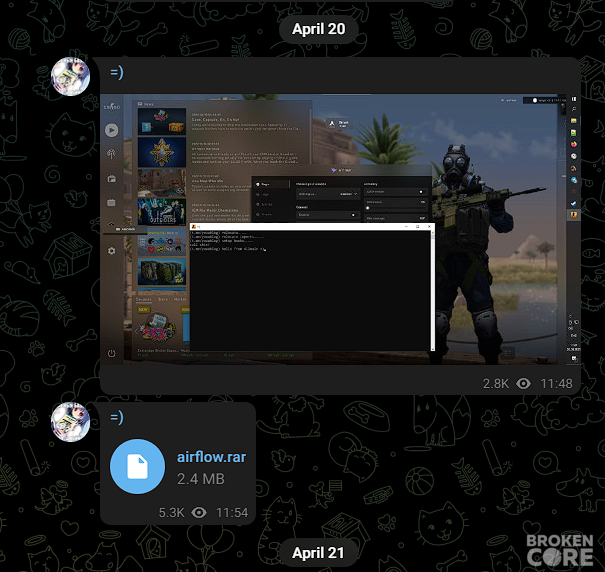Viewport: 605px width, 572px height.
Task: Open the CS:GO screenshot image in the post
Action: click(340, 229)
